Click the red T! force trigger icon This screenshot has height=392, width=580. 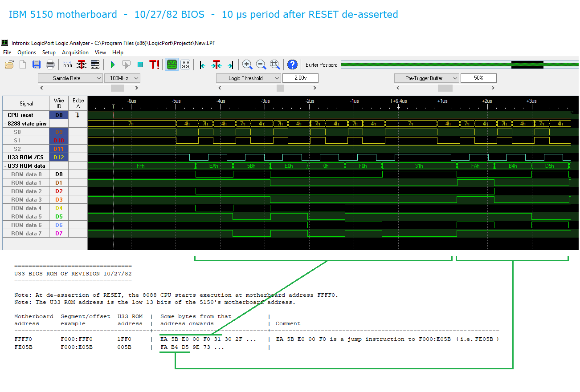click(154, 65)
